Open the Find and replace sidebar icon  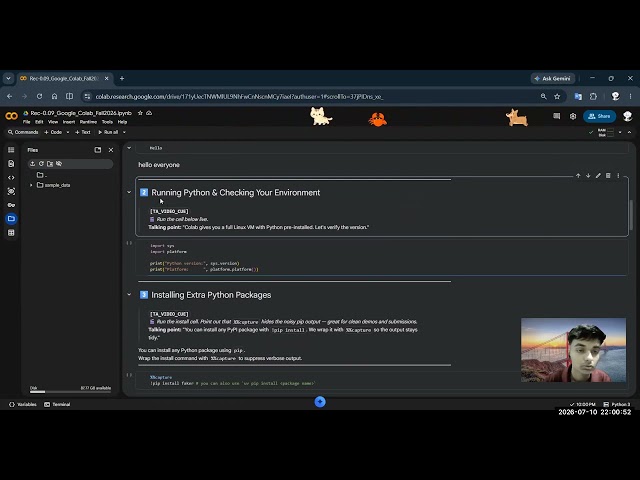coord(11,164)
